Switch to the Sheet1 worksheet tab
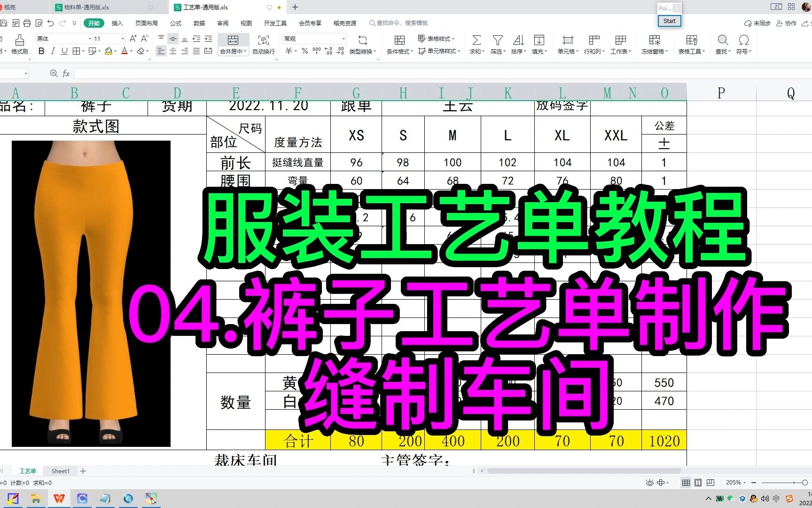The width and height of the screenshot is (812, 508). click(60, 471)
